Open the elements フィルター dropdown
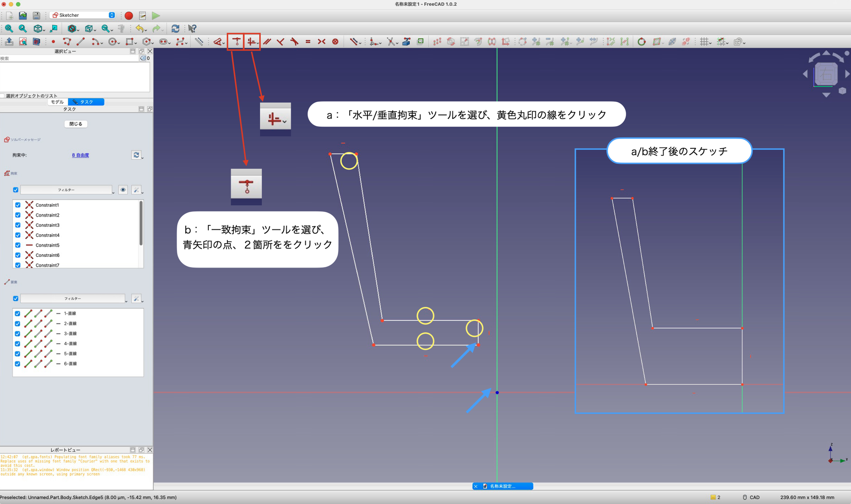 [x=73, y=299]
